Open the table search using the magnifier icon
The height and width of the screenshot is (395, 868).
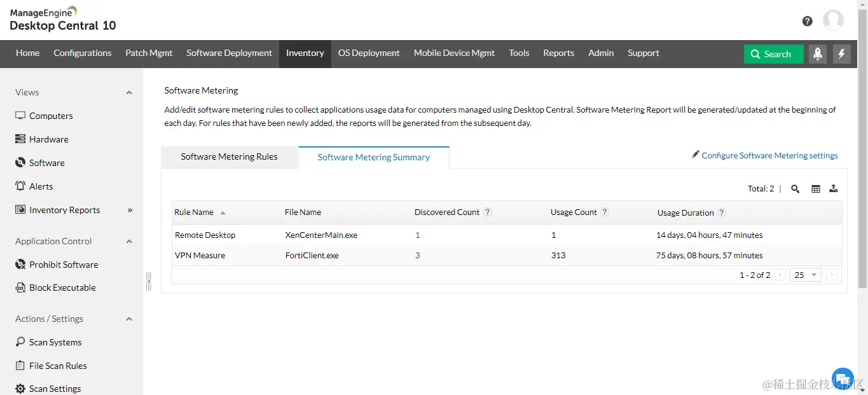[x=795, y=188]
